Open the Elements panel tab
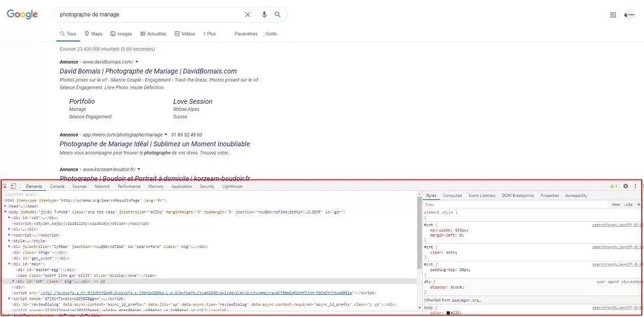The width and height of the screenshot is (644, 317). (x=34, y=186)
